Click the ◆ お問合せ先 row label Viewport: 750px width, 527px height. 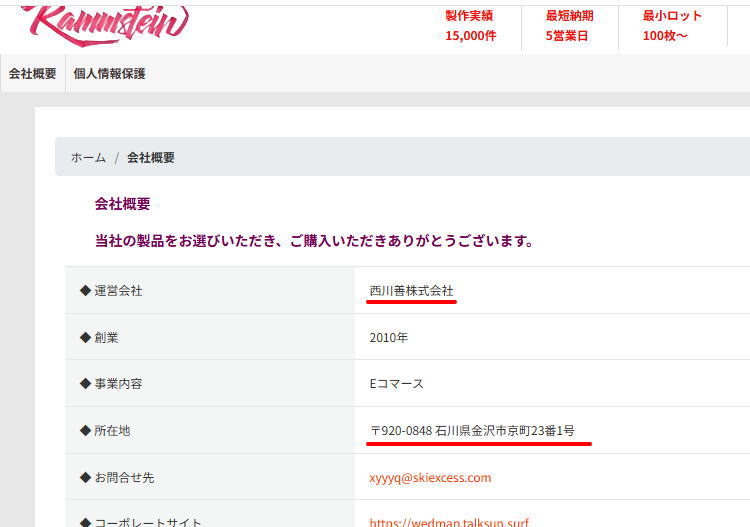[116, 478]
